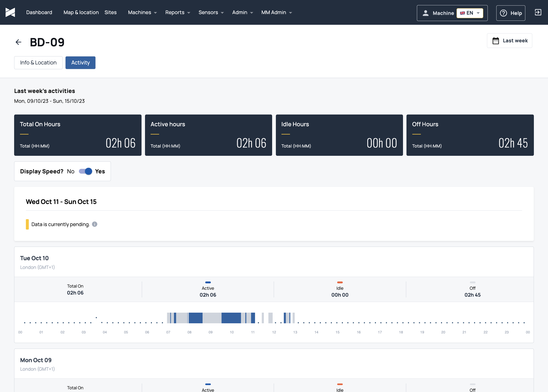The height and width of the screenshot is (392, 548).
Task: Go back using the left arrow
Action: 18,42
